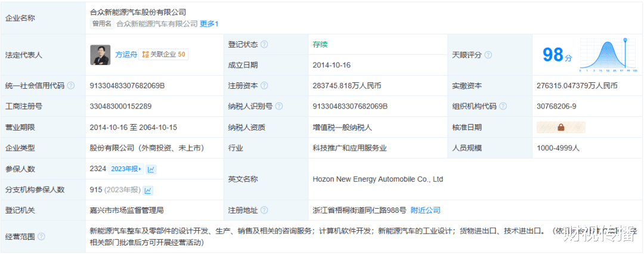Click help icon beside 经营范围
Viewport: 644px width, 254px height.
42,237
